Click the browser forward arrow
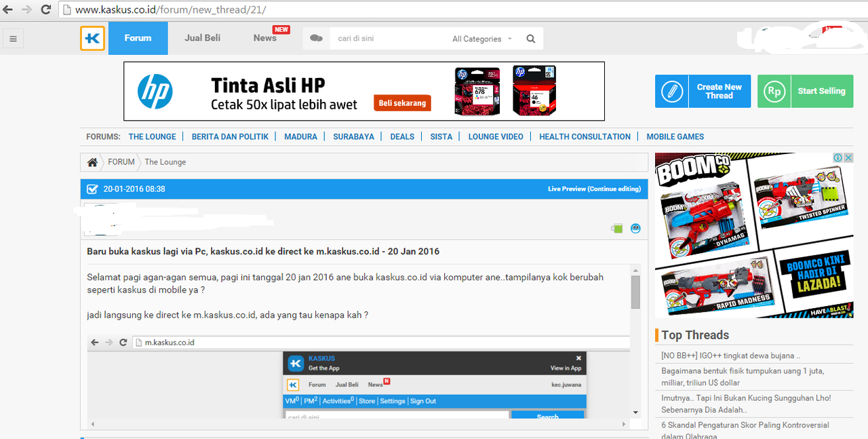This screenshot has width=868, height=439. (x=27, y=9)
